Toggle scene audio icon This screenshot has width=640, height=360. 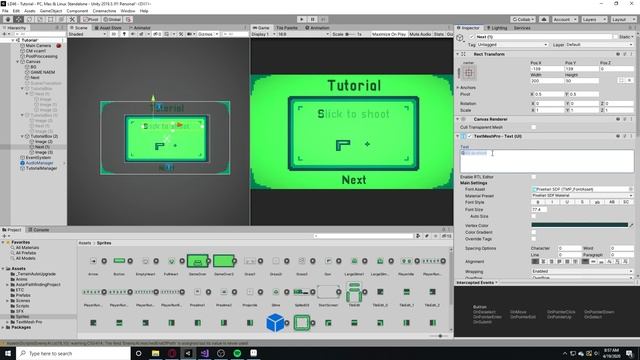133,34
